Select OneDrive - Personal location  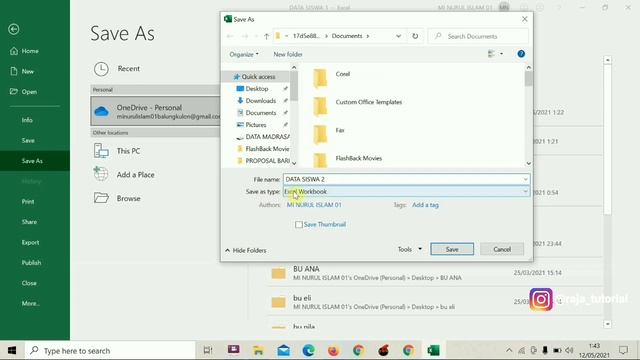156,111
